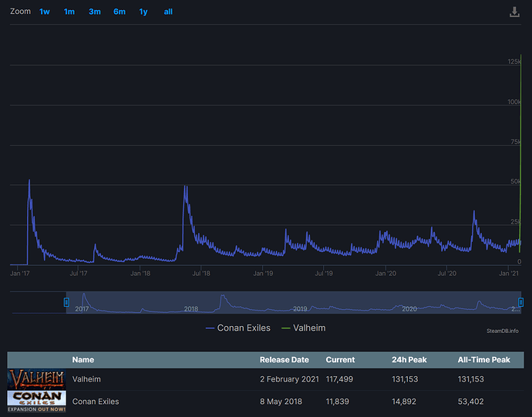Open the Valheim game thumbnail
Viewport: 532px width, 417px height.
[37, 379]
